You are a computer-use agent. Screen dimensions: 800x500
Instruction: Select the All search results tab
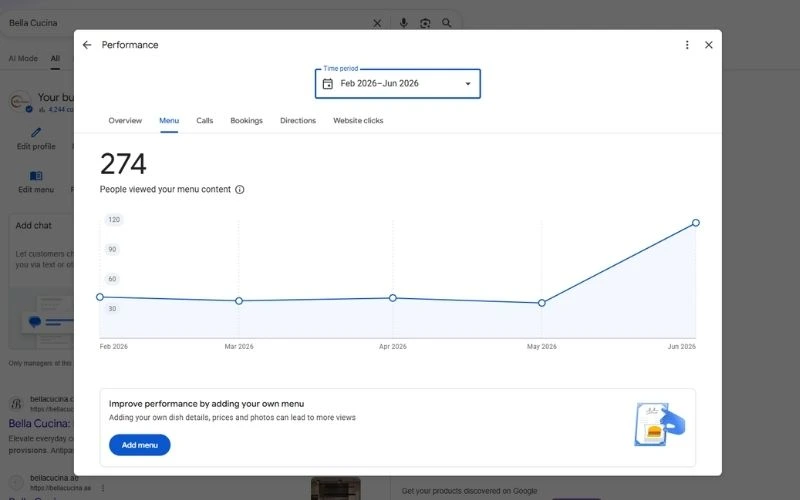[x=55, y=59]
